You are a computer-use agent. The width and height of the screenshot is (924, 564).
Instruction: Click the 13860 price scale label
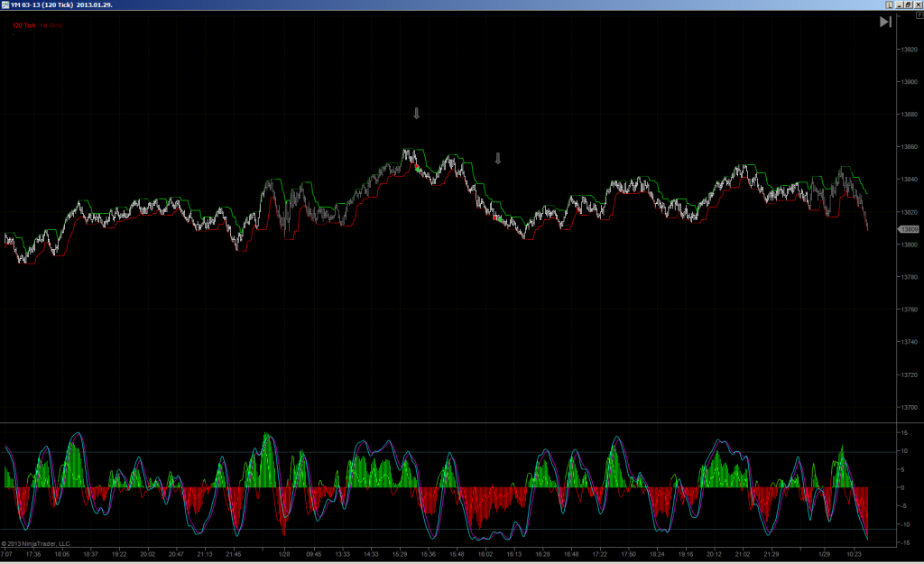tap(910, 147)
